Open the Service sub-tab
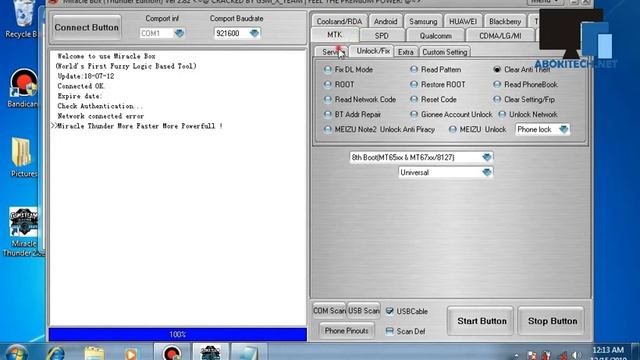Screen dimensions: 640x360 point(331,52)
